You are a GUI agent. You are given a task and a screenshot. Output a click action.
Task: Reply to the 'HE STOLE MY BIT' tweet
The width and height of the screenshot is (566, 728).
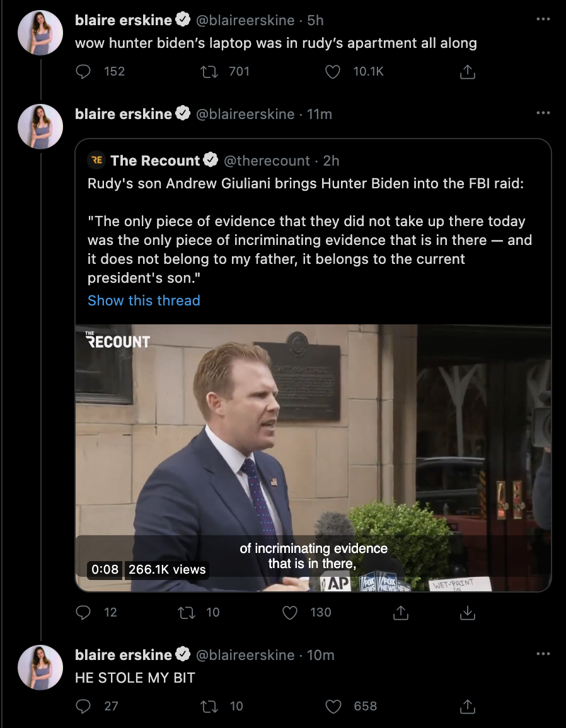tap(83, 706)
